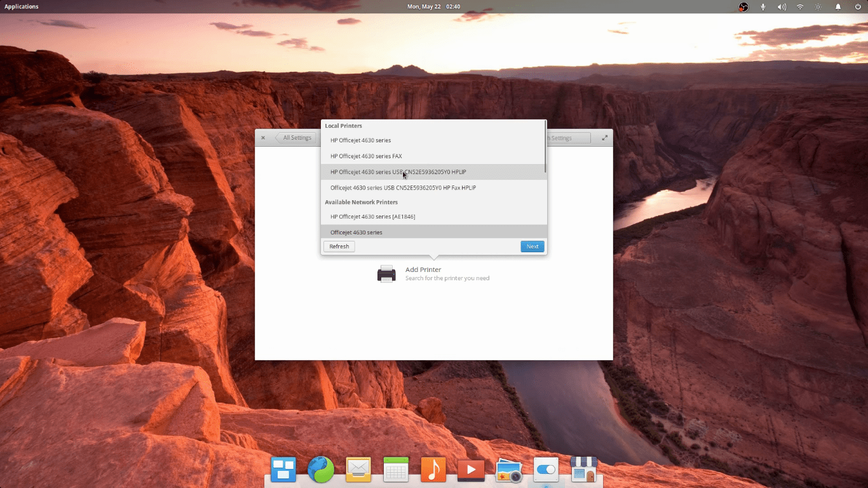Open the Music player icon

click(x=433, y=470)
